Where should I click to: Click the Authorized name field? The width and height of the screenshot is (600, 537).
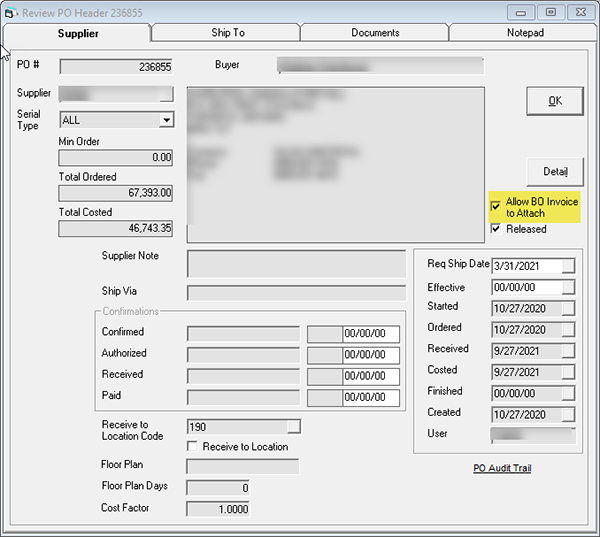243,355
